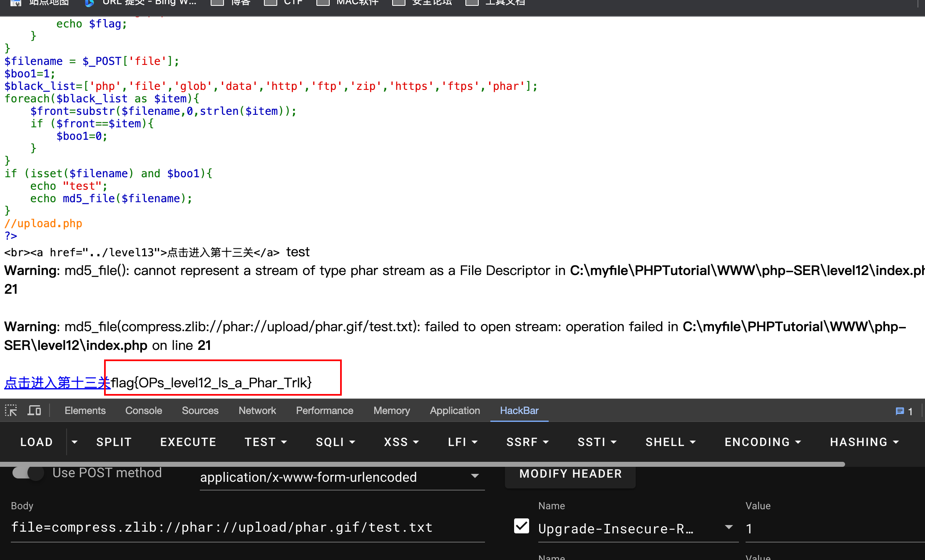
Task: Click the flag{OPs_level12_Is_a_Phar_TrIk} text
Action: point(211,382)
